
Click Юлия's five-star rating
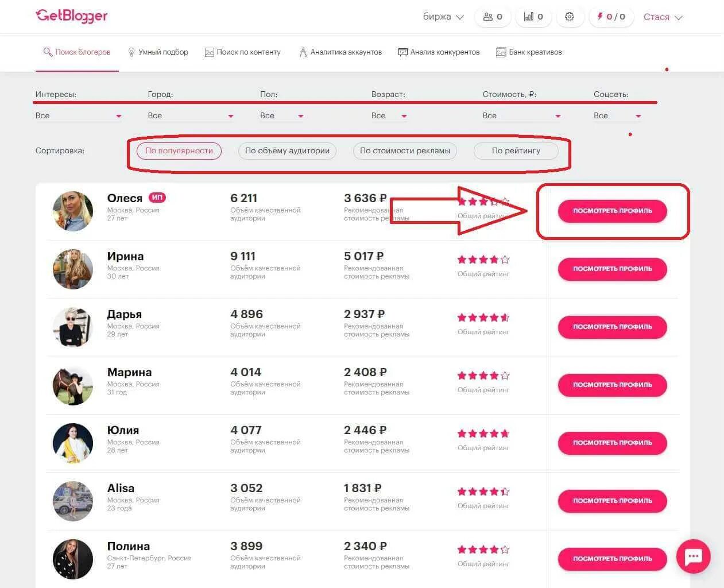pyautogui.click(x=483, y=434)
